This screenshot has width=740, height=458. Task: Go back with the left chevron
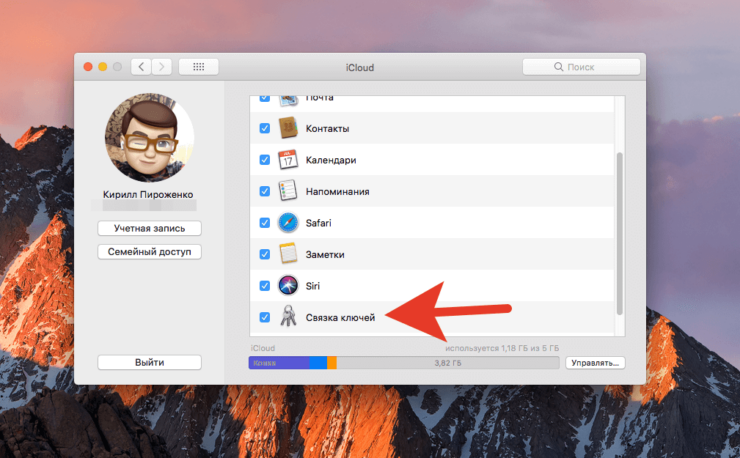[x=141, y=67]
